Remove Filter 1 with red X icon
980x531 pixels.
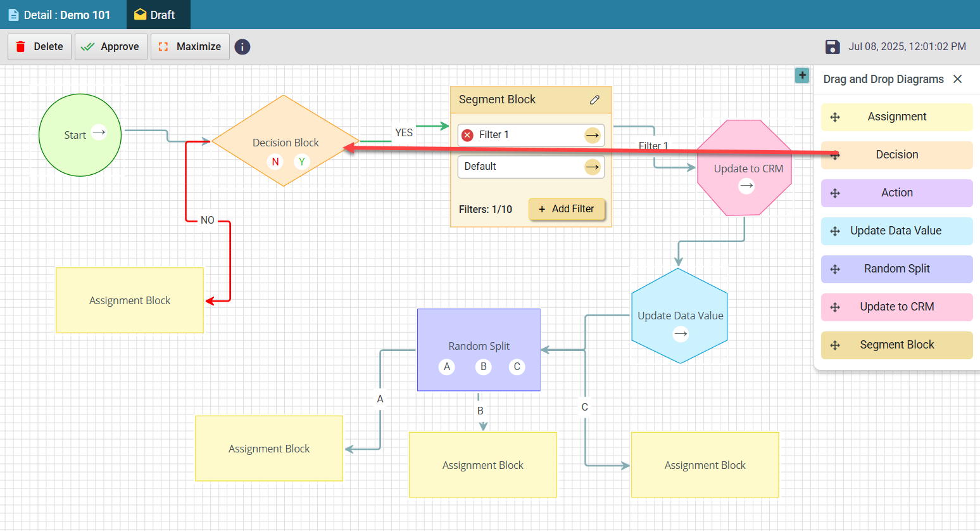coord(467,135)
